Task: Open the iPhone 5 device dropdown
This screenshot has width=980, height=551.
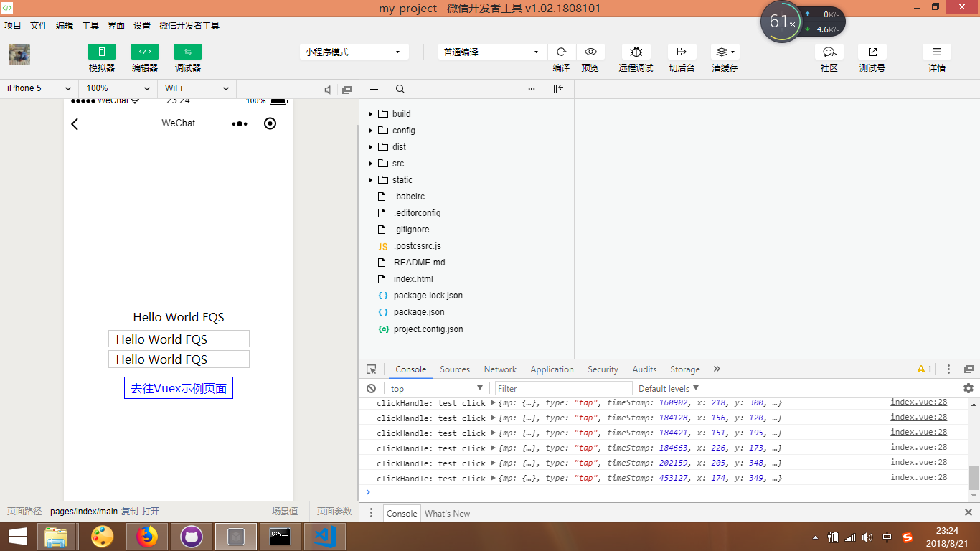Action: tap(39, 88)
